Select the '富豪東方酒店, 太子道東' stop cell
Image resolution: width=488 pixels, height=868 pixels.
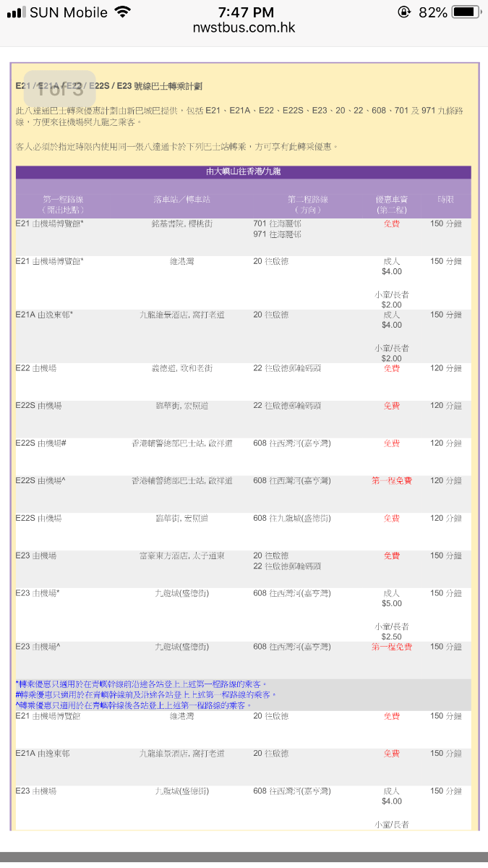point(181,556)
